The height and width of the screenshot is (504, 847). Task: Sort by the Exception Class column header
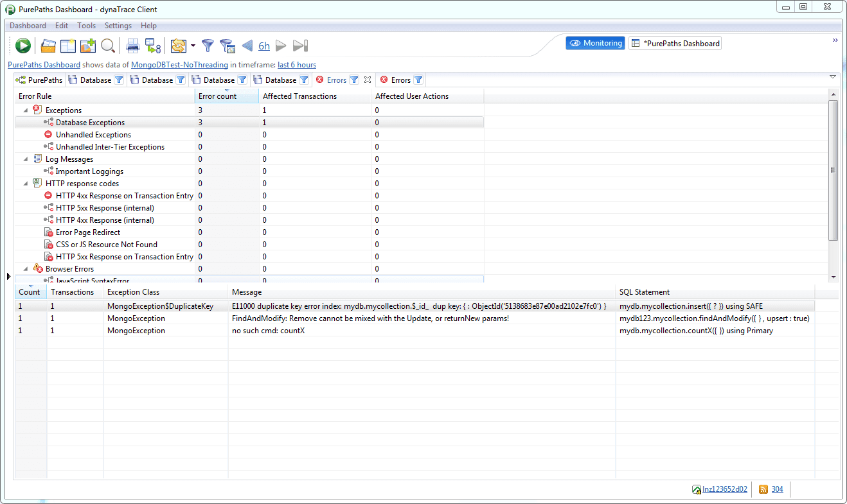coord(166,292)
